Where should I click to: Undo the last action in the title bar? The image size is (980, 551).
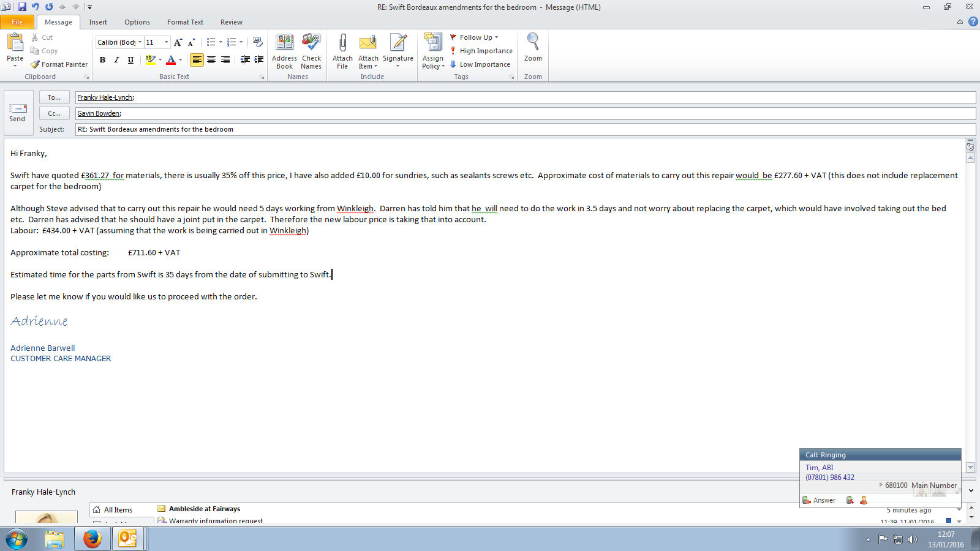coord(36,7)
